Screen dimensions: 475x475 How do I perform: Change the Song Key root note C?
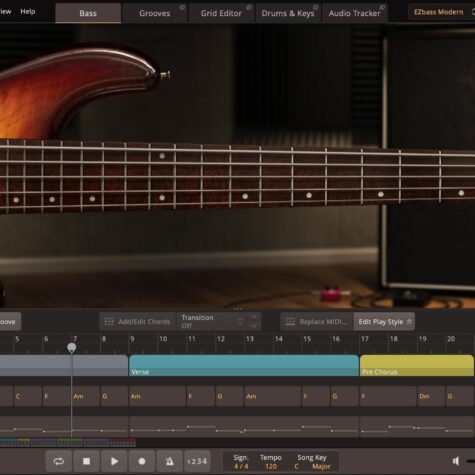(x=296, y=466)
